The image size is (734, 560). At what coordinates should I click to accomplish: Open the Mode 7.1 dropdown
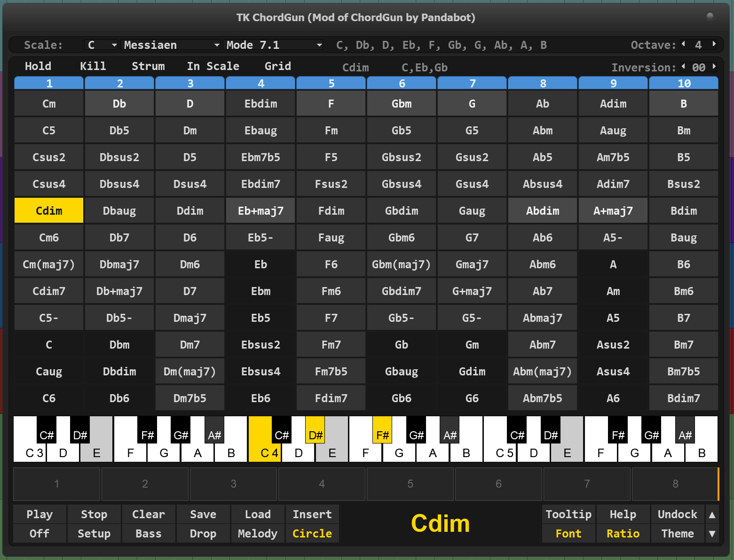point(274,45)
